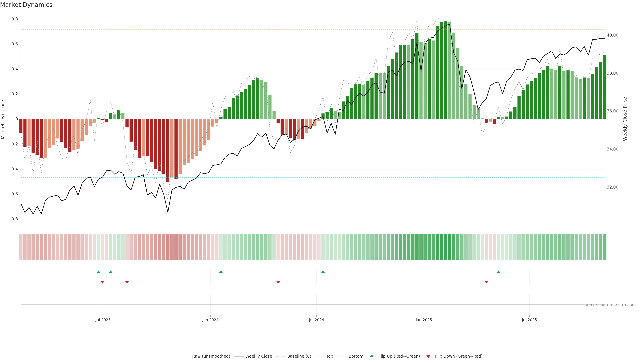The width and height of the screenshot is (644, 362).
Task: Toggle the Weekly Close legend entry
Action: [258, 356]
